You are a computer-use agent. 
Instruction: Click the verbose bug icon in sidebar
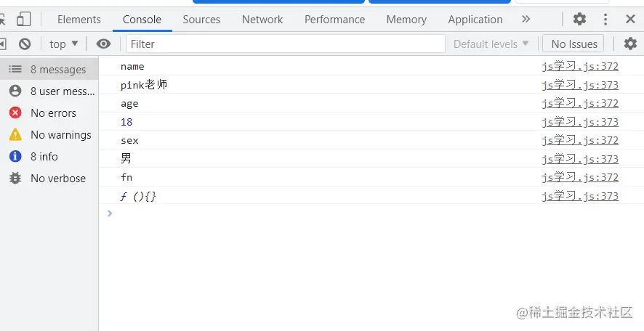15,178
